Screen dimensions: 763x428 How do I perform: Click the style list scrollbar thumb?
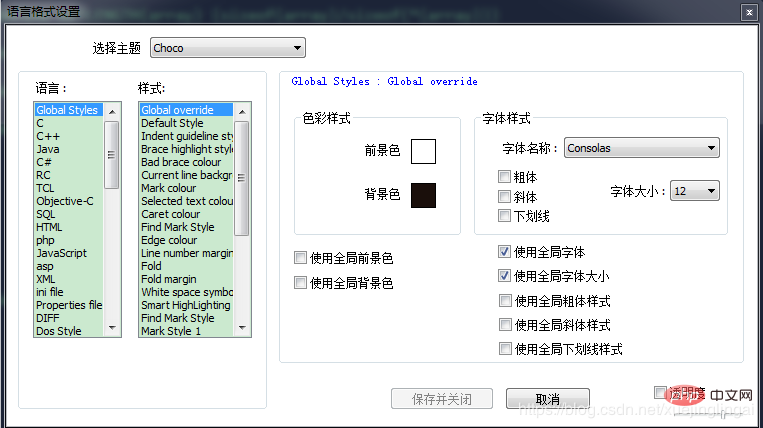pos(242,178)
